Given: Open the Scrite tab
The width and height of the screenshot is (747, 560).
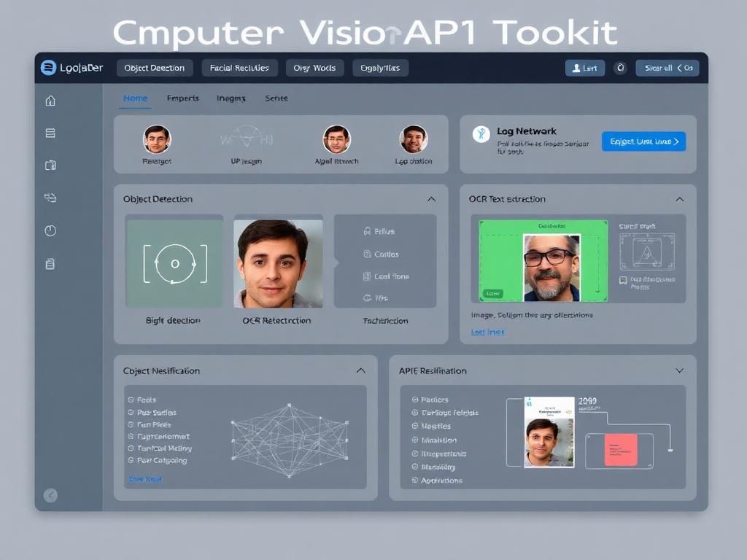Looking at the screenshot, I should point(276,98).
